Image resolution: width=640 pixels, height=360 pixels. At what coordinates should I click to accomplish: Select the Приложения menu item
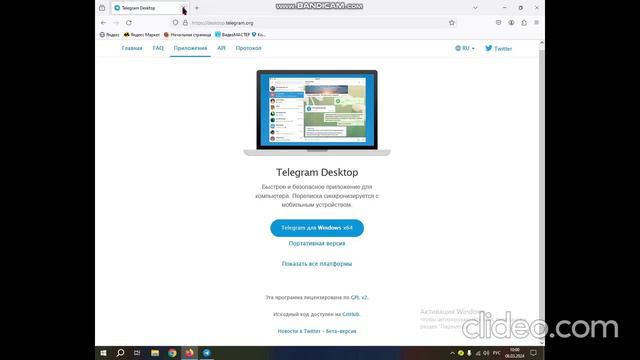coord(190,48)
